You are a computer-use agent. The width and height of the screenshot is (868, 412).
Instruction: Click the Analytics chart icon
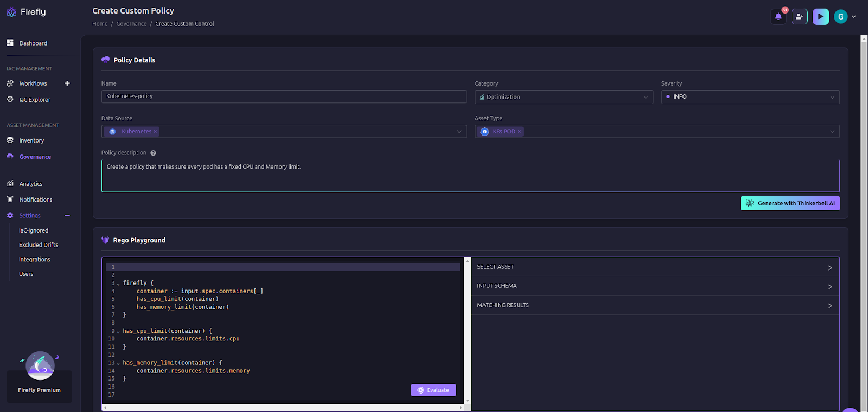pos(10,184)
